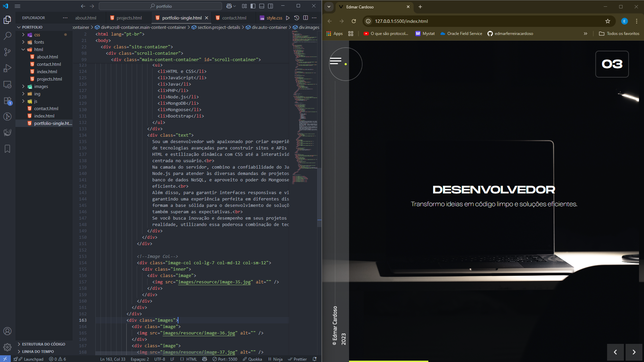Image resolution: width=644 pixels, height=362 pixels.
Task: Open the Run and Debug view
Action: (x=7, y=68)
